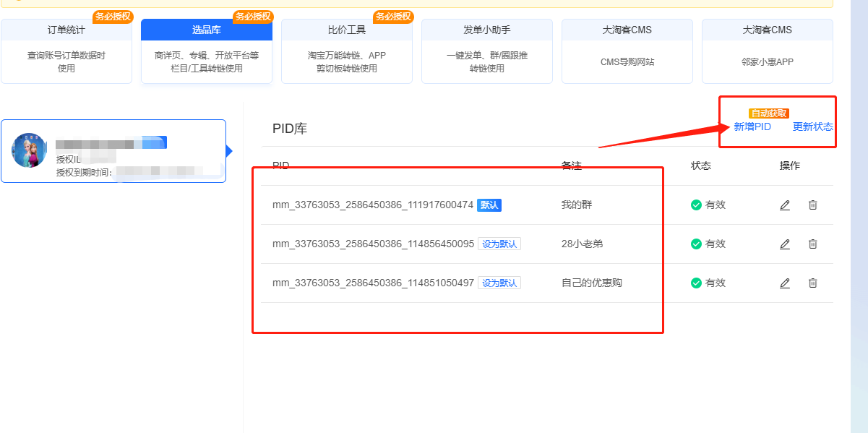Edit the PID with note 我的群
Viewport: 868px width, 433px height.
coord(785,205)
